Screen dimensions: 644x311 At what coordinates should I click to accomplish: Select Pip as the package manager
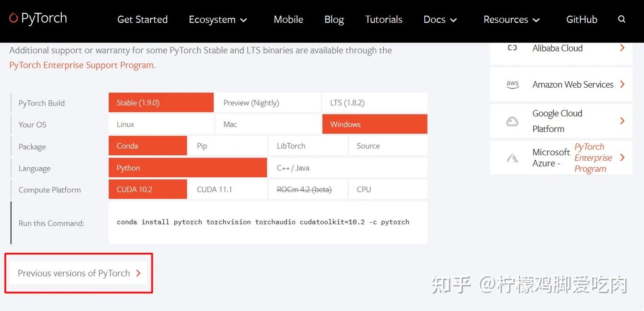tap(201, 145)
